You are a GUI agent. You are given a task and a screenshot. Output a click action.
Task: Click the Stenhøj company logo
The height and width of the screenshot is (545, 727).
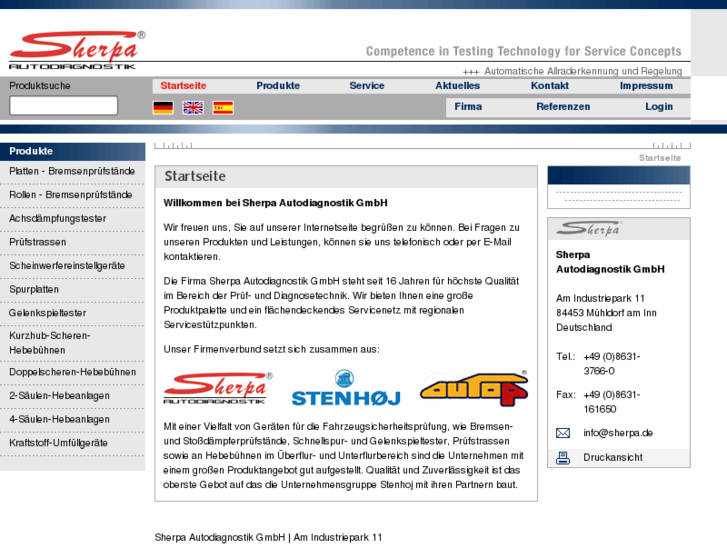[346, 388]
